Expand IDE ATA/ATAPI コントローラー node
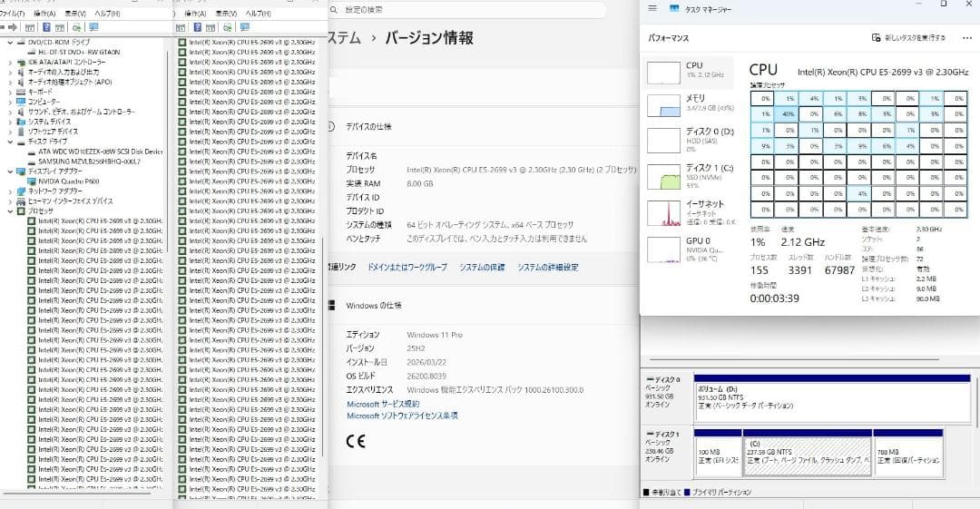Viewport: 980px width, 509px height. point(10,63)
